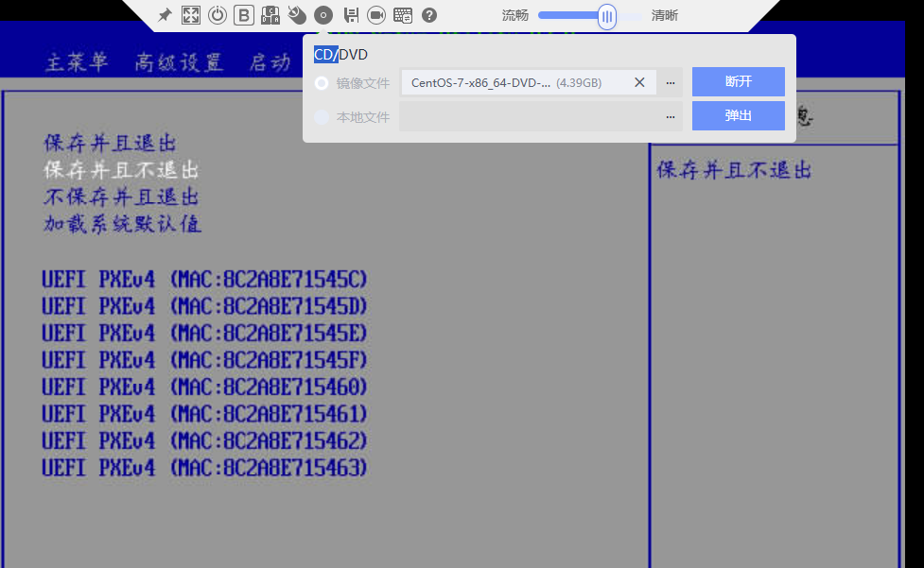Click the CentOS-7-x86_64-DVD image file field
This screenshot has width=924, height=568.
[529, 82]
